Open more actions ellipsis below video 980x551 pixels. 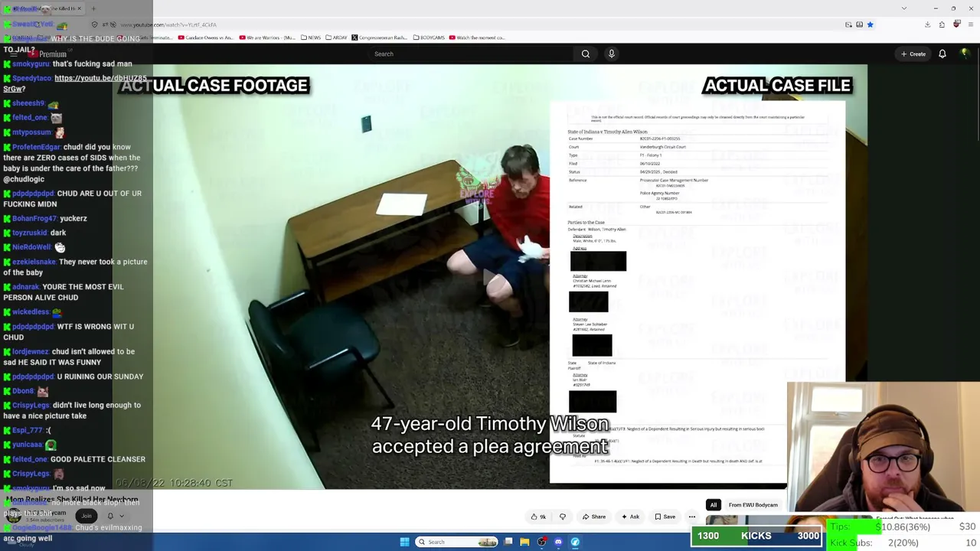pos(692,517)
